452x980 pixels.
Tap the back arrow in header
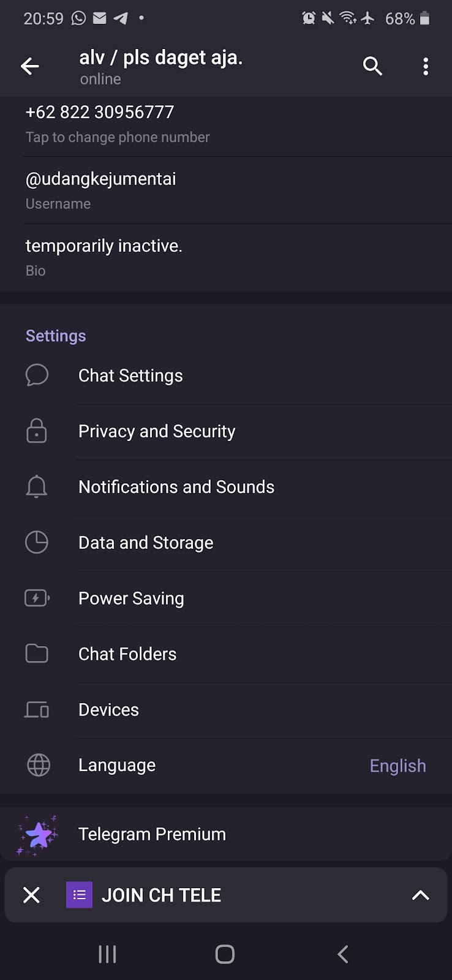coord(29,66)
